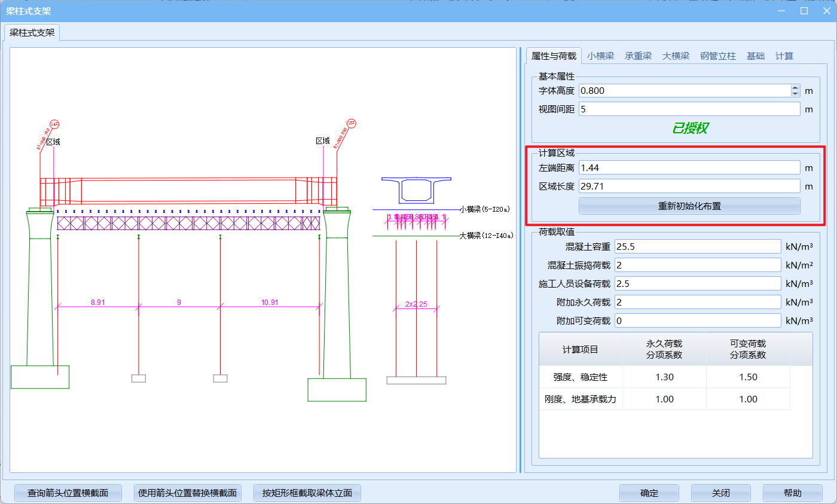Show the 基础 tab
This screenshot has height=504, width=837.
tap(756, 56)
